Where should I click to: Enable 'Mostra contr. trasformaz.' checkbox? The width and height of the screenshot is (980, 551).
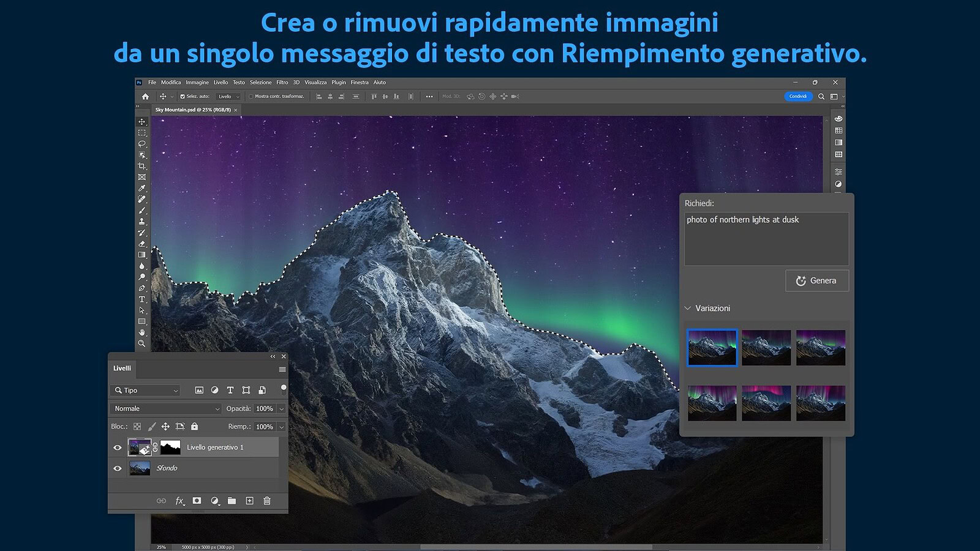(x=251, y=96)
